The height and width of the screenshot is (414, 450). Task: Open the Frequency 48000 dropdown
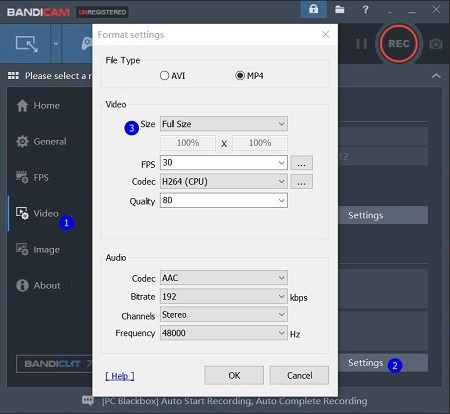224,333
